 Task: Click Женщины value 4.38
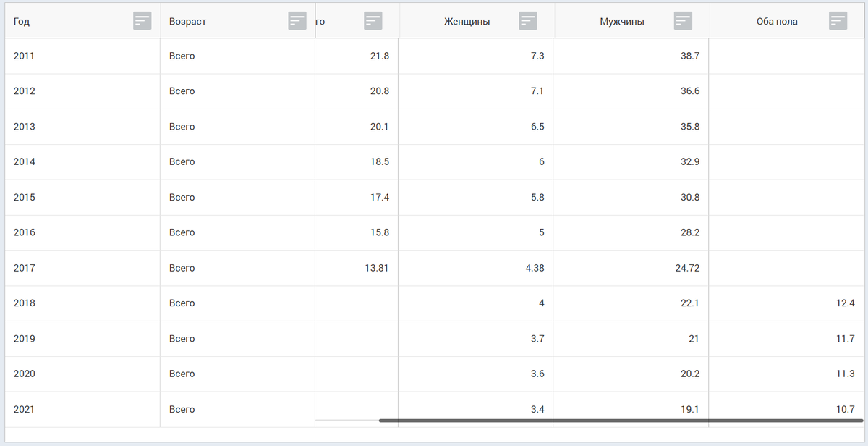click(535, 268)
